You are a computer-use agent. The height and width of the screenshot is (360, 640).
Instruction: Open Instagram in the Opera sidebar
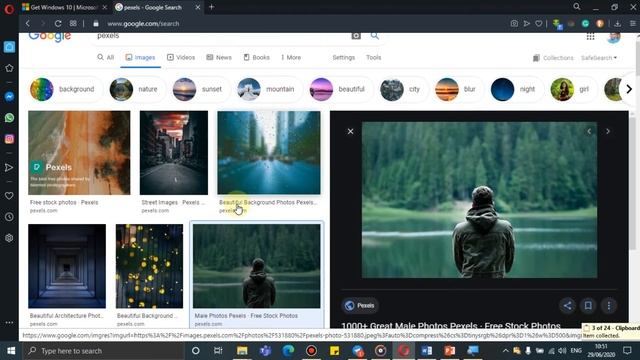(9, 139)
